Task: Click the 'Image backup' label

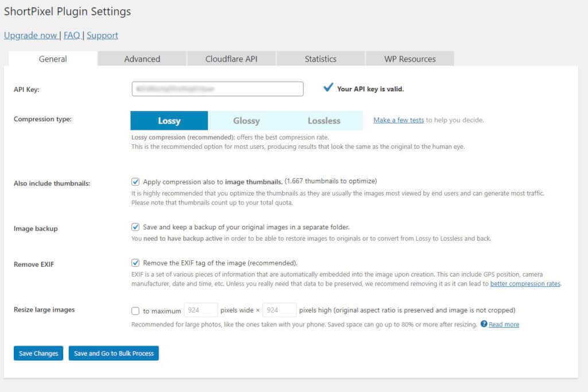Action: click(x=36, y=229)
